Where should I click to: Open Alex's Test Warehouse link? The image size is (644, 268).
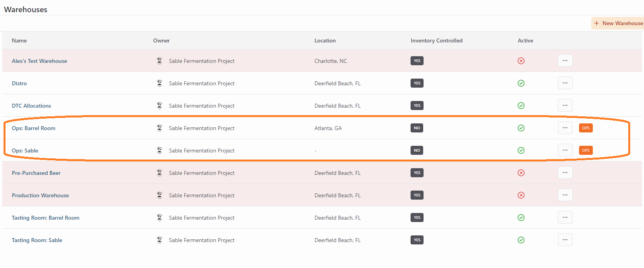point(39,61)
